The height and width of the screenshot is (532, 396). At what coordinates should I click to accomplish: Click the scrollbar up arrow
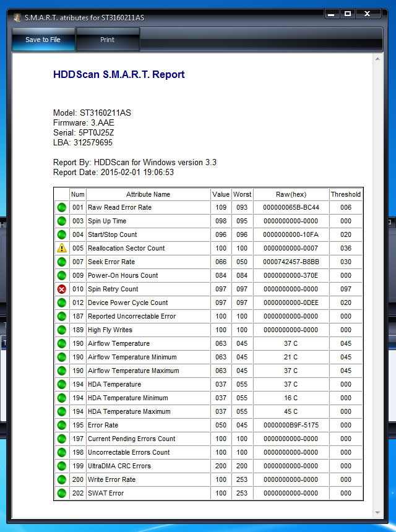tap(377, 59)
